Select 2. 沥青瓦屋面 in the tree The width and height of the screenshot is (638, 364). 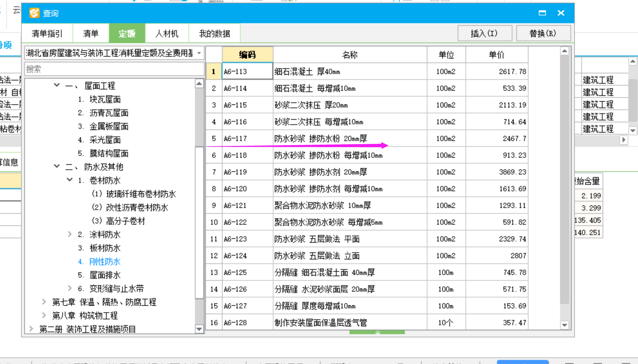103,113
